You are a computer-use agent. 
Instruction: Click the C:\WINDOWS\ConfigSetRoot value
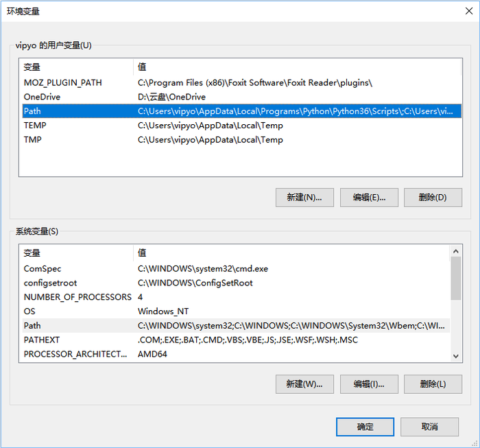(x=195, y=283)
